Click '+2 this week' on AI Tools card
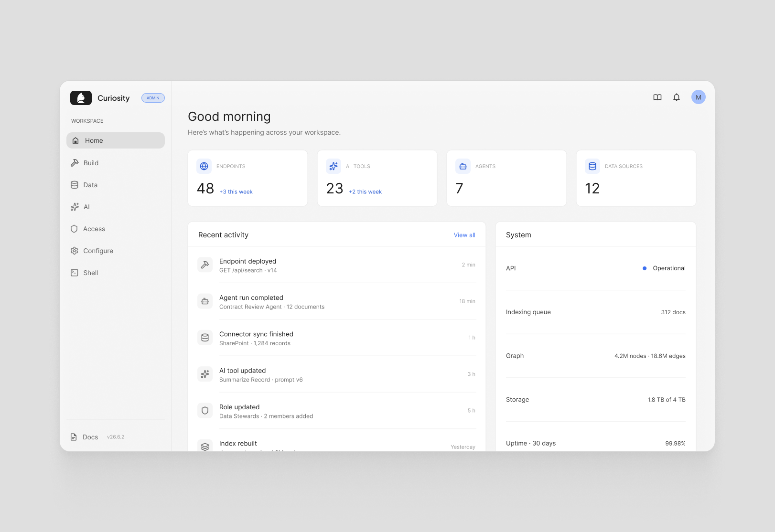775x532 pixels. tap(366, 192)
